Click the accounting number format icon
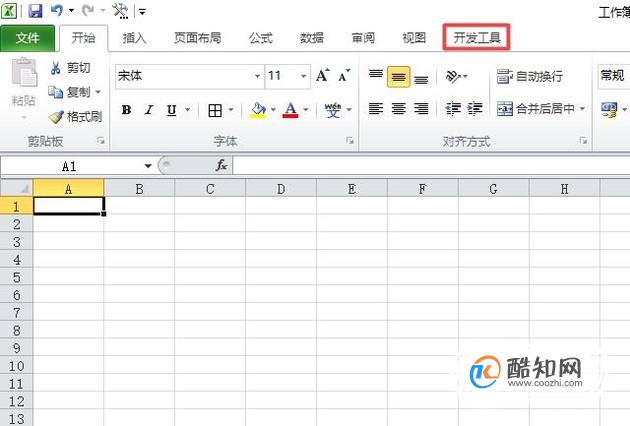 (x=609, y=109)
